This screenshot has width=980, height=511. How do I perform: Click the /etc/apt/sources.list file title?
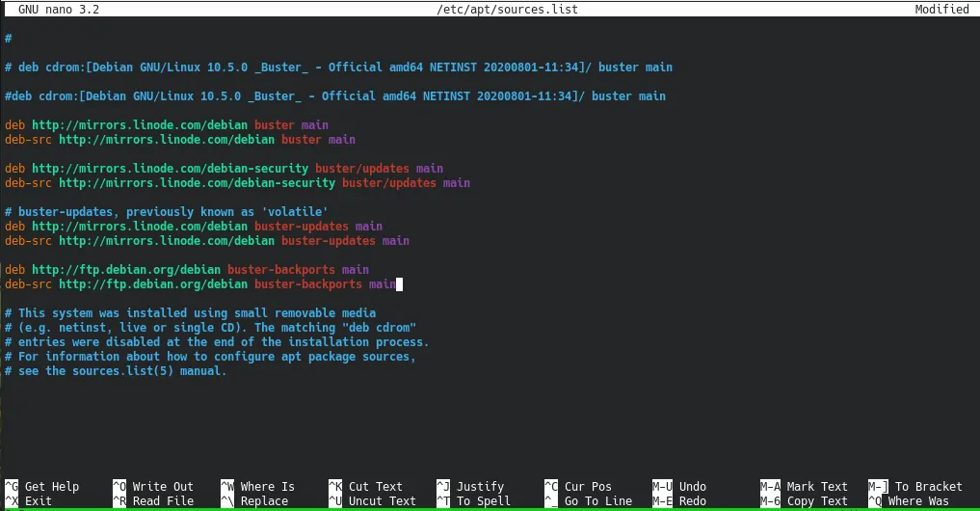tap(507, 10)
